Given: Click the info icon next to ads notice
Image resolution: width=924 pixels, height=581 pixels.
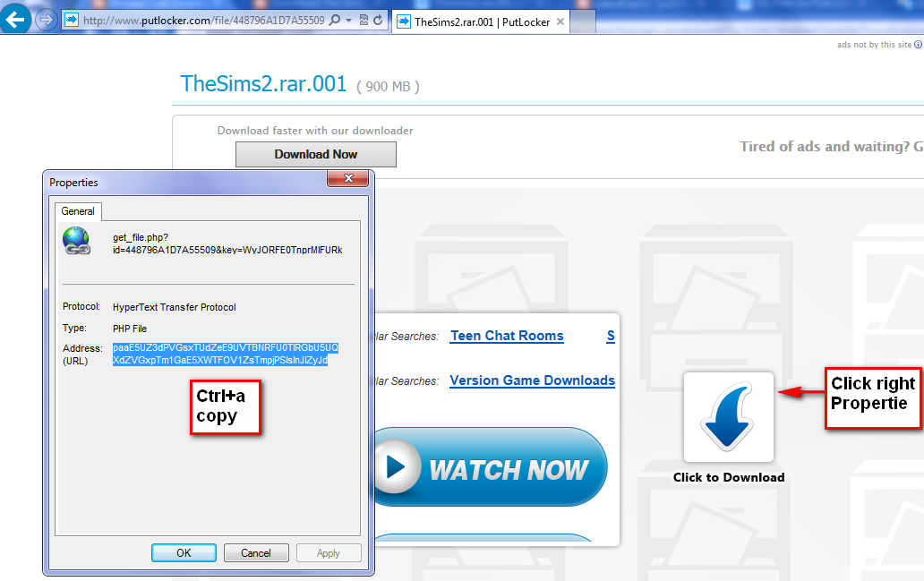Looking at the screenshot, I should coord(917,43).
